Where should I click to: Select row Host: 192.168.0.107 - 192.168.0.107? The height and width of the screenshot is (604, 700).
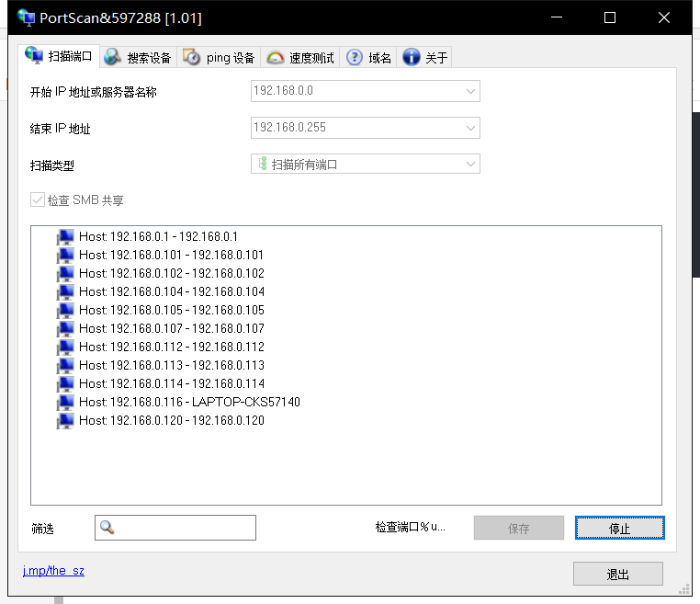point(172,329)
